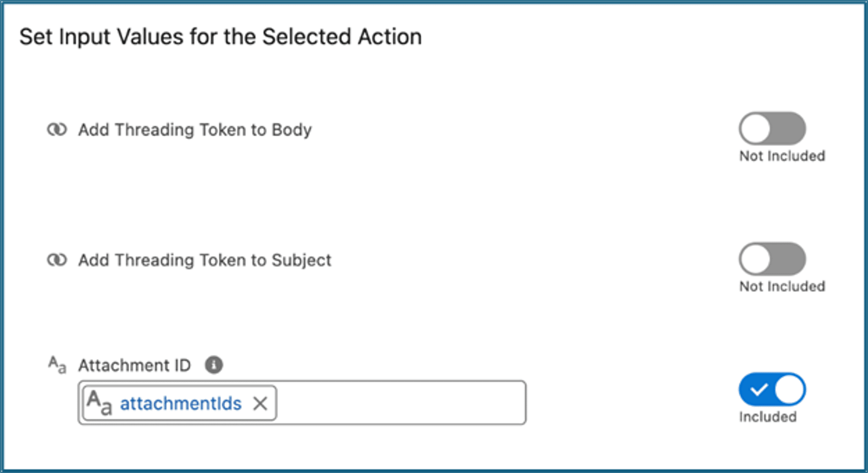Screen dimensions: 868x473
Task: Enable the Add Threading Token to Body toggle
Action: [772, 129]
